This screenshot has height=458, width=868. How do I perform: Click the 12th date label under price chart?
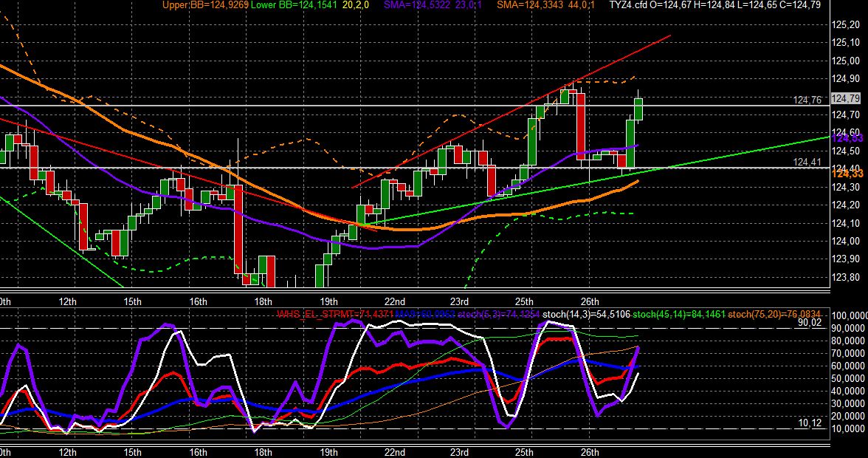67,301
